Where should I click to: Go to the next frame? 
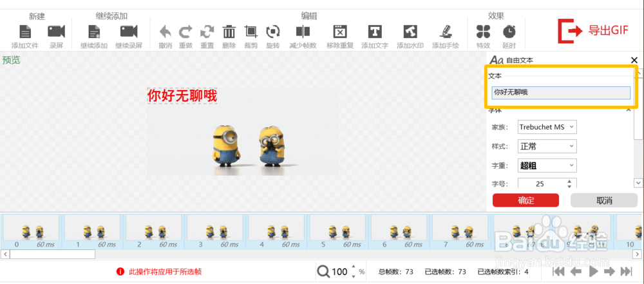point(609,271)
